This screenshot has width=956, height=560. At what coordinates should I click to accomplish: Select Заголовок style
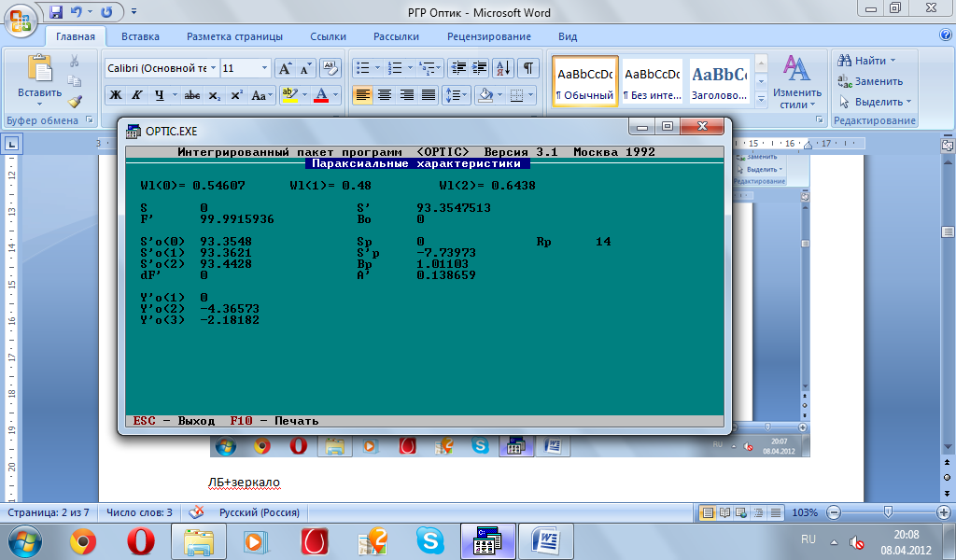tap(720, 81)
